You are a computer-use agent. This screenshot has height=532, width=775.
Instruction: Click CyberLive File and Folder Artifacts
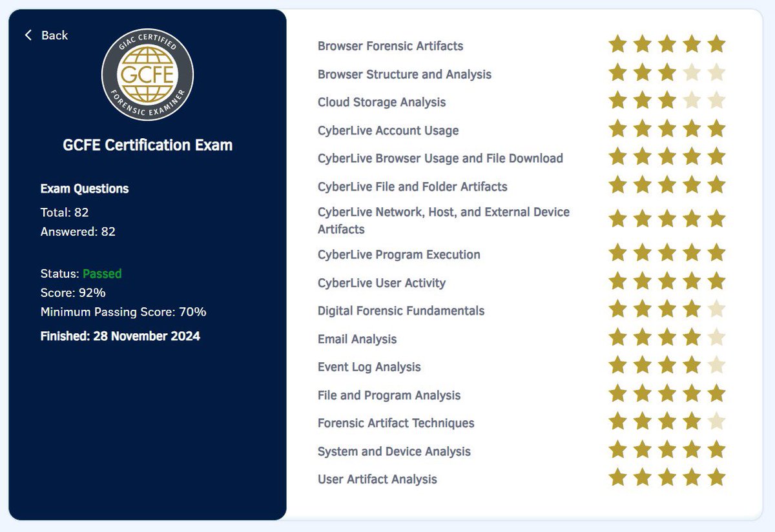pyautogui.click(x=413, y=187)
